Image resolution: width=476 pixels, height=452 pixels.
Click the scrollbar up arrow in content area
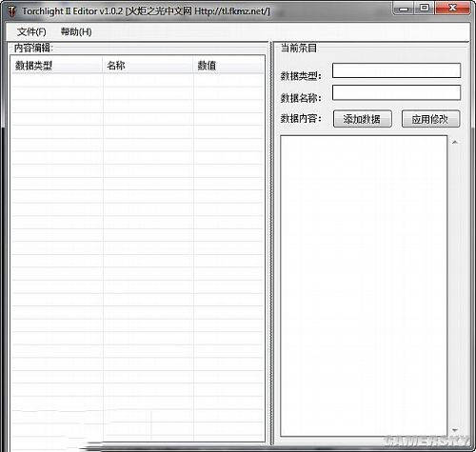[x=455, y=142]
